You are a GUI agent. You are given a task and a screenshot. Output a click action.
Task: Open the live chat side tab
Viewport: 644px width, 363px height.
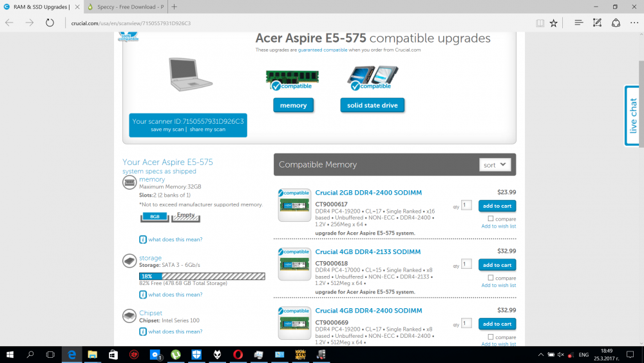[x=632, y=116]
